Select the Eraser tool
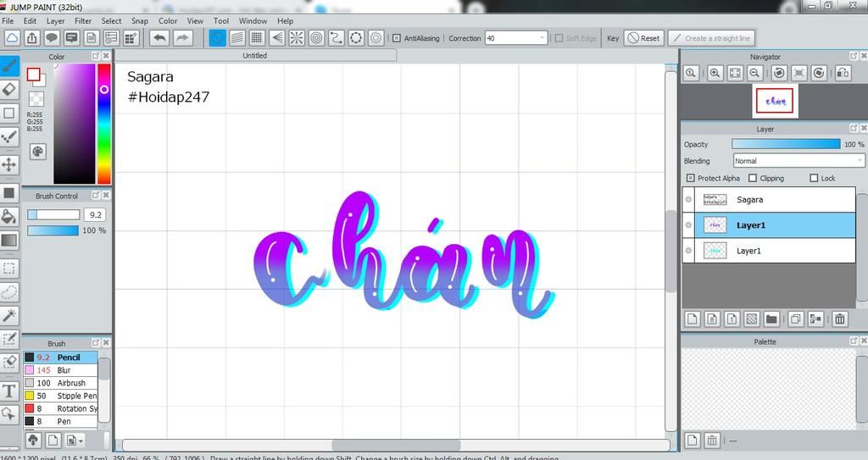The image size is (868, 460). click(x=9, y=90)
